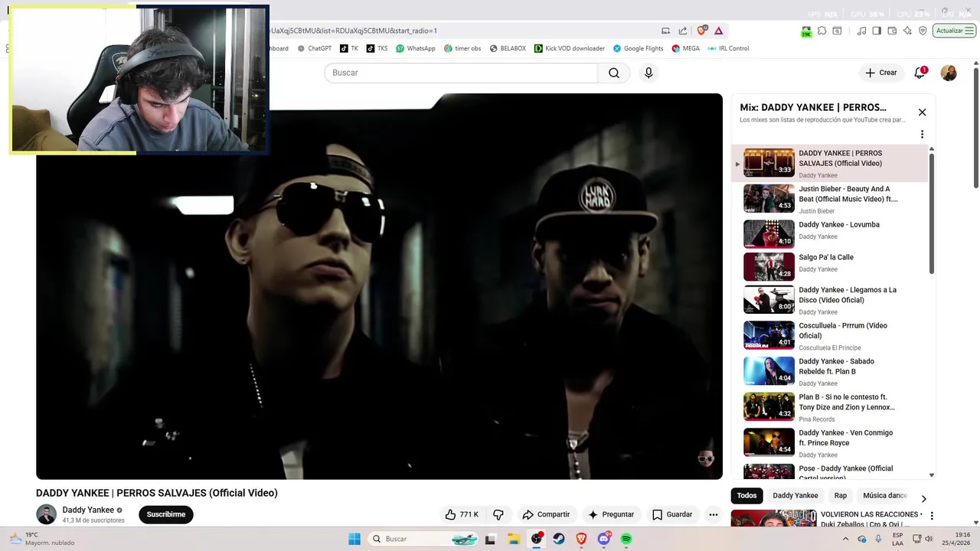
Task: Subscribe using the Suscribirme button
Action: (166, 514)
